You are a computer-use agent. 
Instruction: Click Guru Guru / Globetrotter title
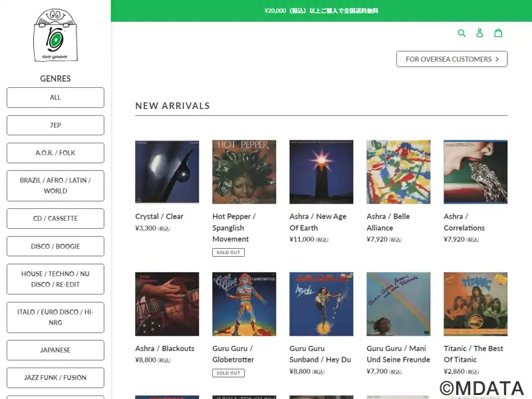click(233, 354)
